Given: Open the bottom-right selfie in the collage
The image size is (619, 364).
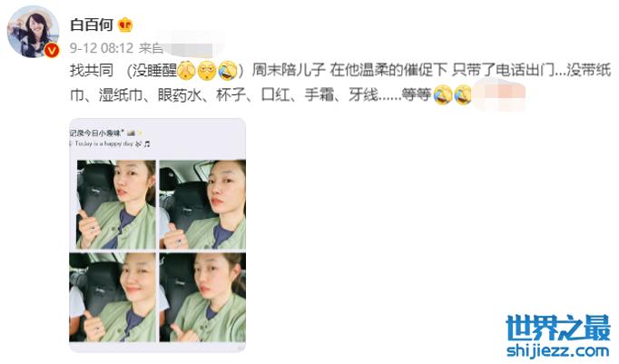Looking at the screenshot, I should click(202, 297).
